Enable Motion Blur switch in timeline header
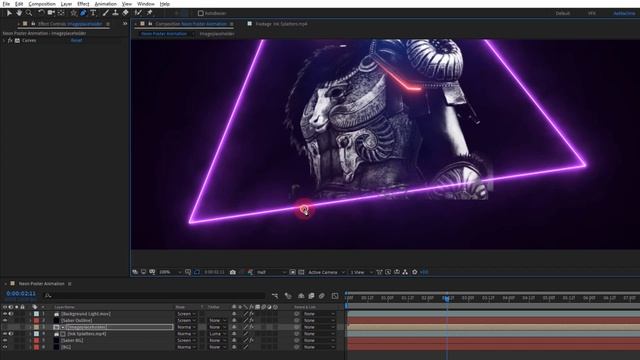This screenshot has height=360, width=640. click(x=322, y=296)
